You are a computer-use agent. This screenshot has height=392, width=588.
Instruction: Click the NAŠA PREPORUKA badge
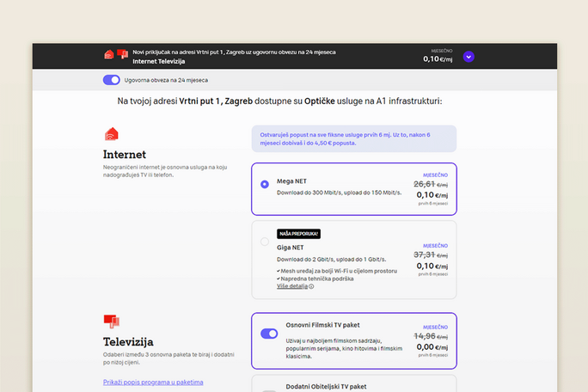[299, 234]
